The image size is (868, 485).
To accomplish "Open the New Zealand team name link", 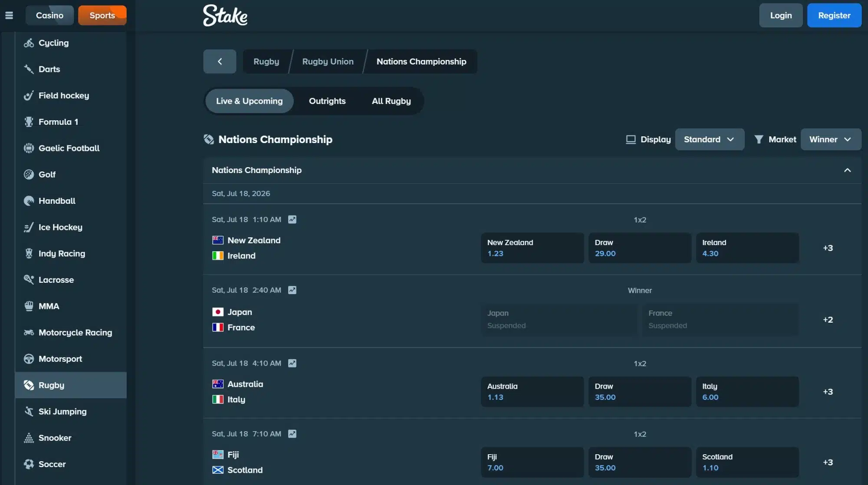I will [254, 240].
